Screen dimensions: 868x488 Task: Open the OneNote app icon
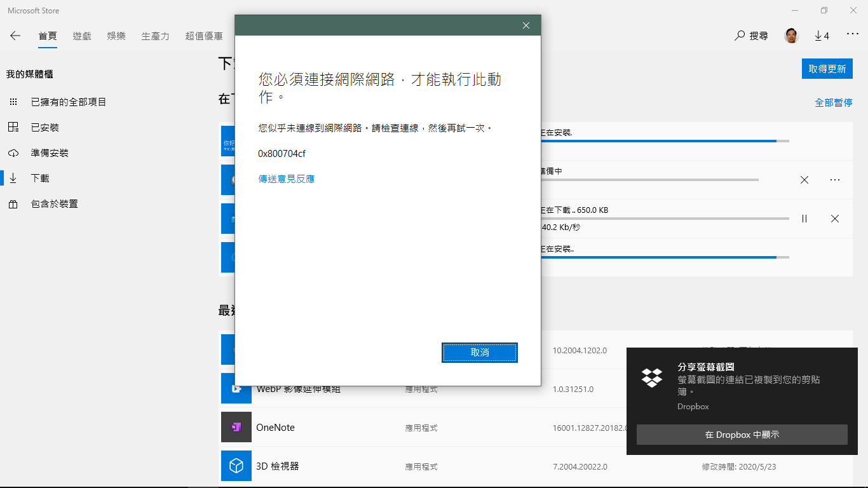coord(236,427)
